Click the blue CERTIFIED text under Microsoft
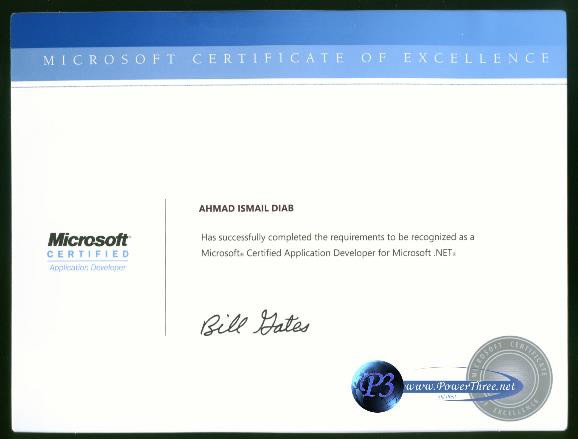 point(88,254)
